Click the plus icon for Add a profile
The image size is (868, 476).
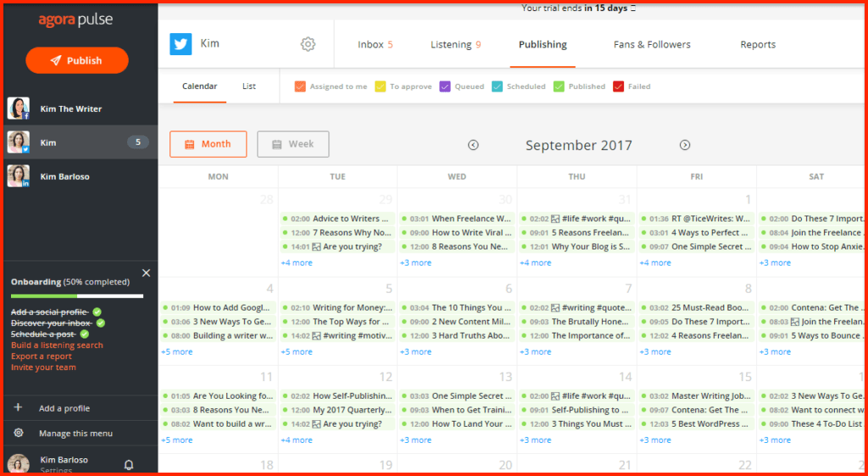coord(18,408)
